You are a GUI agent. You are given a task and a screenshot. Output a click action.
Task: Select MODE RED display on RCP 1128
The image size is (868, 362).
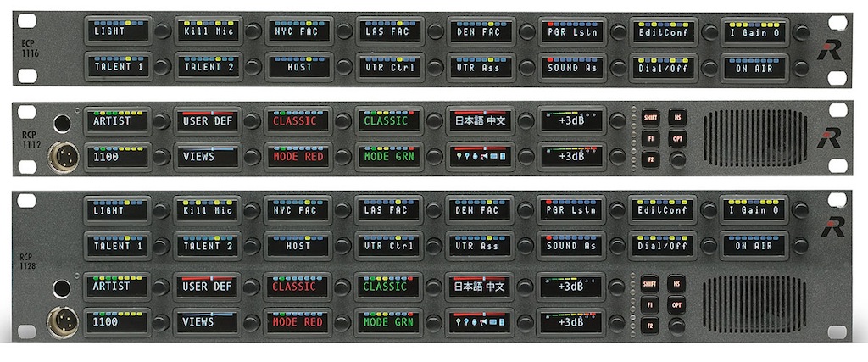tap(298, 322)
